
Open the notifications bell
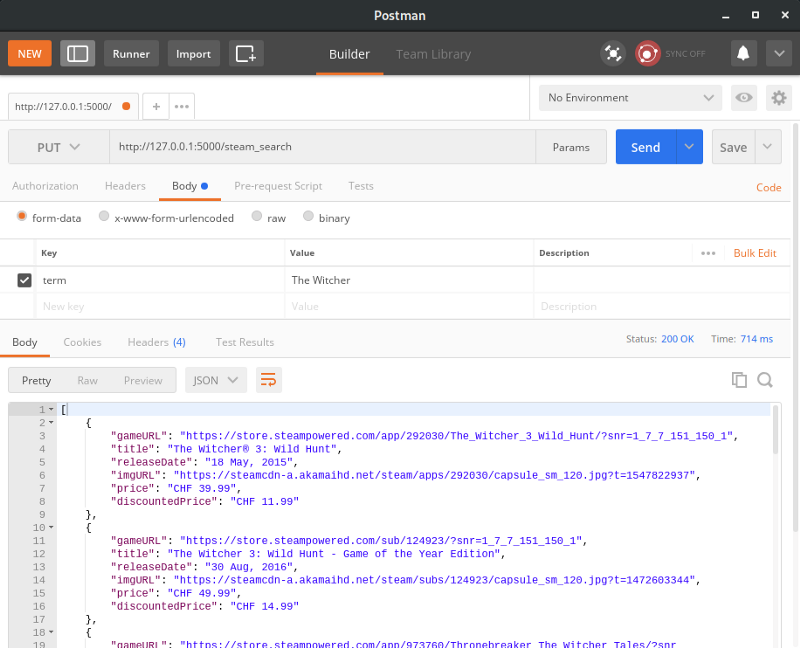[x=743, y=54]
